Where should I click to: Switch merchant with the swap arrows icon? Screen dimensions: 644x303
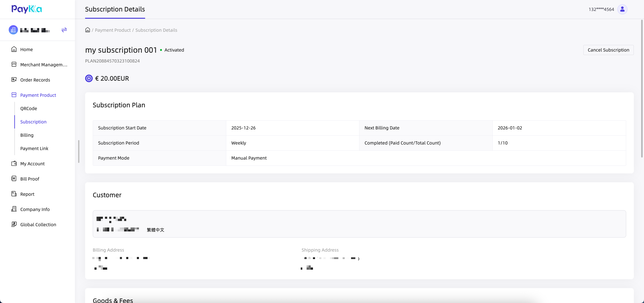click(64, 30)
